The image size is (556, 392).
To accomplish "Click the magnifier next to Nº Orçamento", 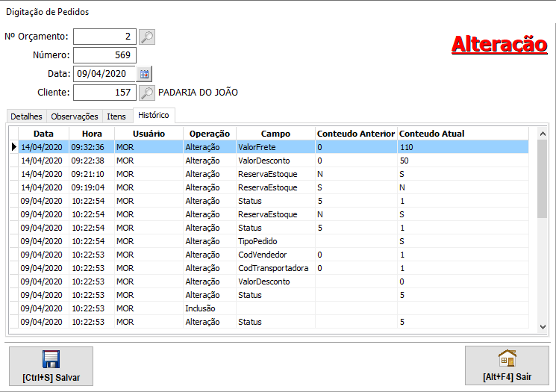I will click(147, 37).
